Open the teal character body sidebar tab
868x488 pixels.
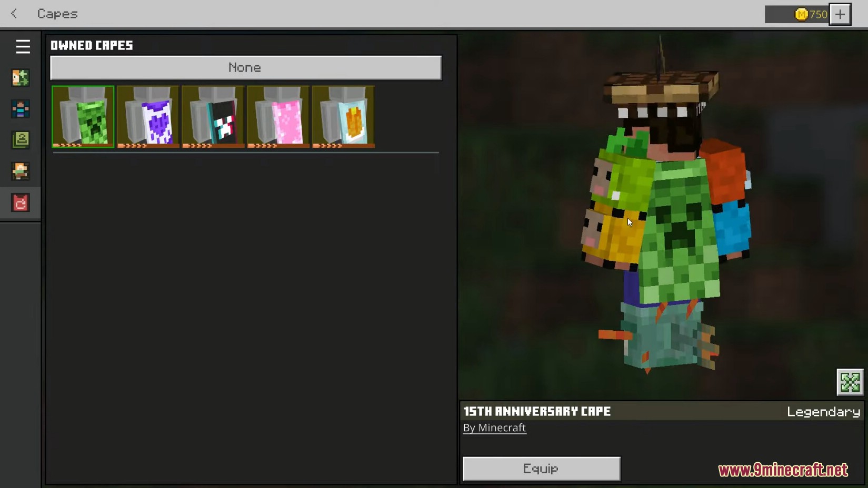point(21,109)
